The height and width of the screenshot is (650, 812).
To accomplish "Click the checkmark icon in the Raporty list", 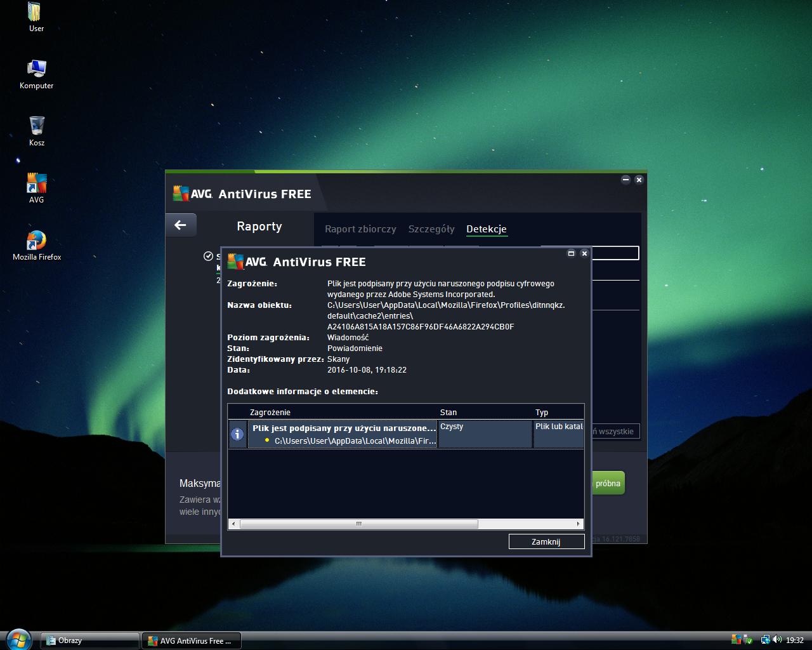I will tap(208, 256).
